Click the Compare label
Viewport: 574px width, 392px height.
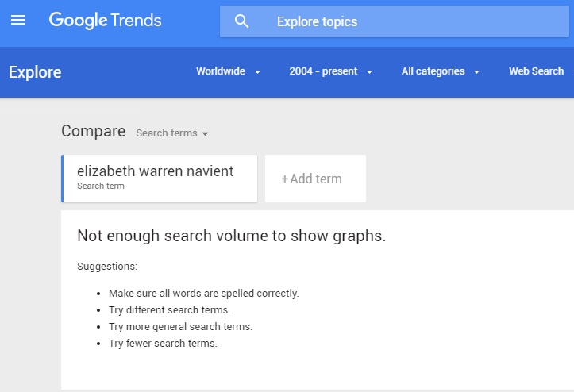point(94,131)
